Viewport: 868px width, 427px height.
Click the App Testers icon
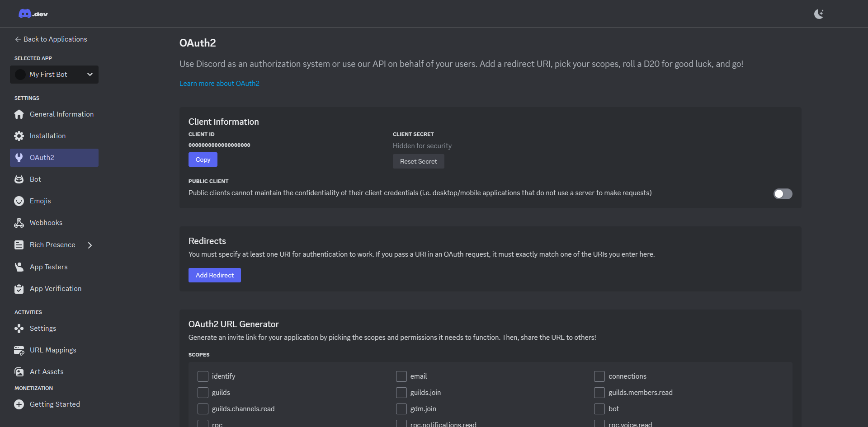click(x=19, y=267)
